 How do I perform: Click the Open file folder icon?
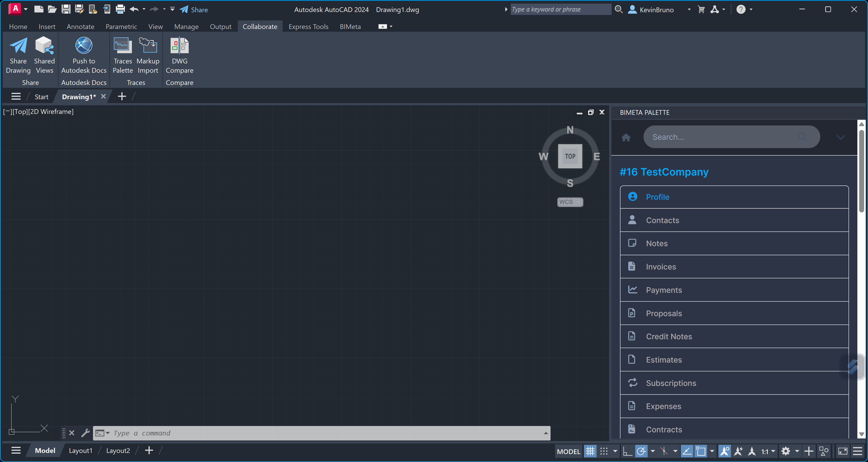(52, 9)
